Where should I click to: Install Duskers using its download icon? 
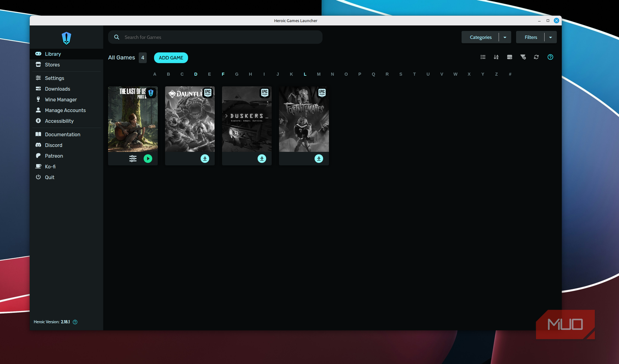(x=262, y=159)
